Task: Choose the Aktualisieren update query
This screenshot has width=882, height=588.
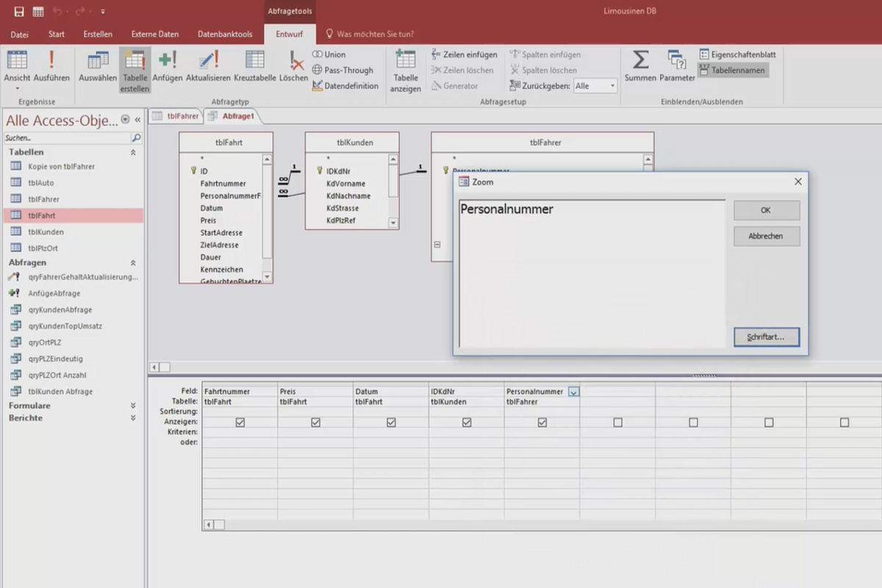Action: coord(208,66)
